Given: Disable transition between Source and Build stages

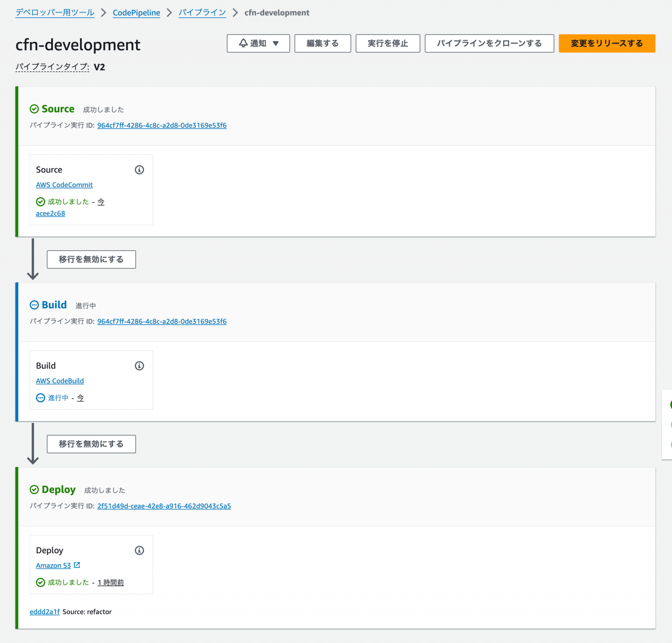Looking at the screenshot, I should coord(91,259).
